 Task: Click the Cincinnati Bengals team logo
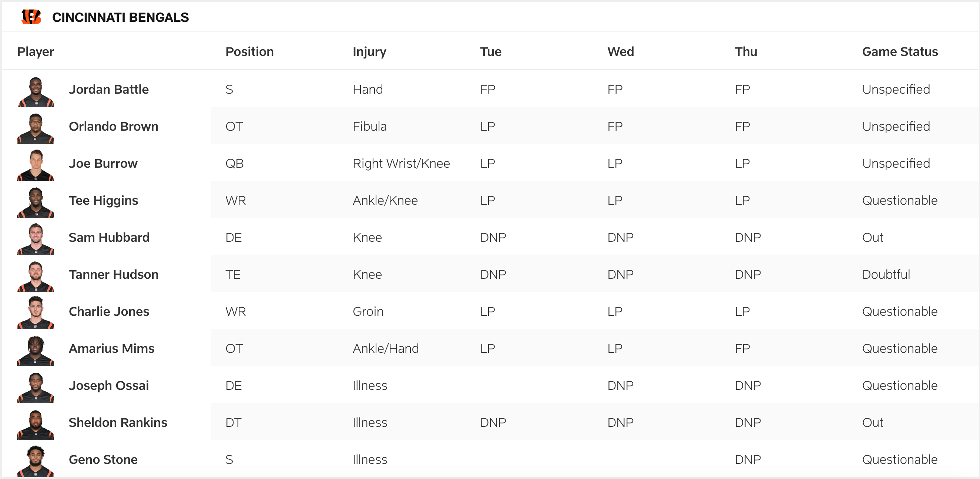31,17
